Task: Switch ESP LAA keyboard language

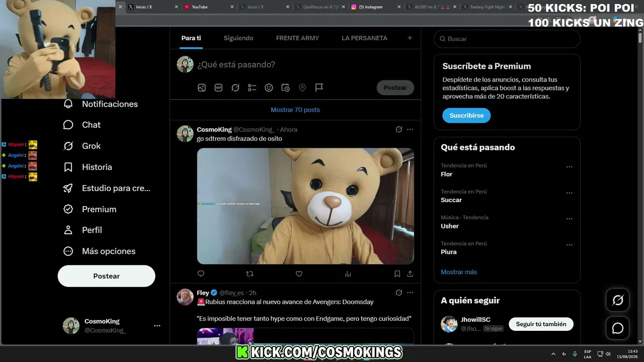Action: point(588,354)
